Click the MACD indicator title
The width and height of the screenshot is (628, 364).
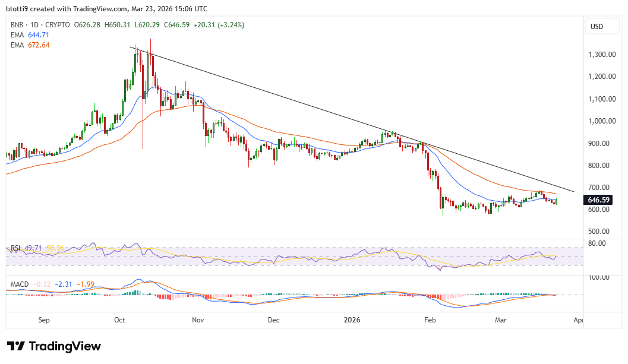20,284
